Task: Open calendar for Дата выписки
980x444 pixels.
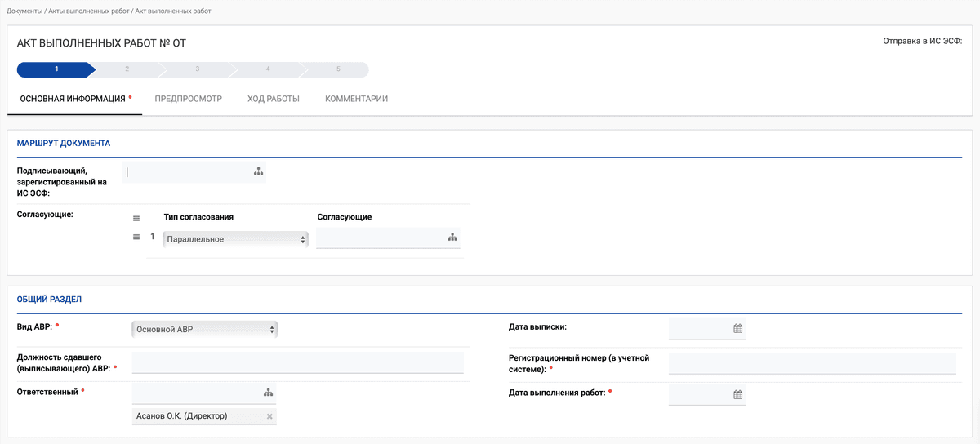Action: point(737,329)
